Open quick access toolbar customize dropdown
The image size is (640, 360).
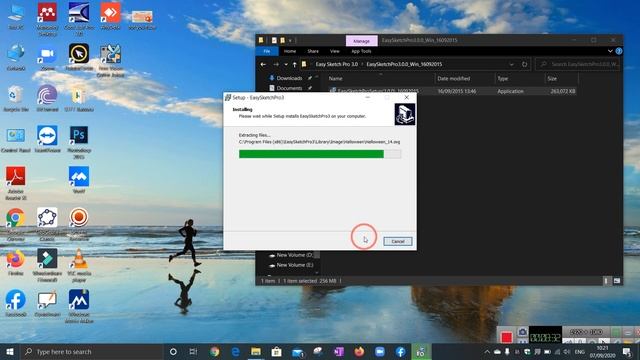pos(290,40)
